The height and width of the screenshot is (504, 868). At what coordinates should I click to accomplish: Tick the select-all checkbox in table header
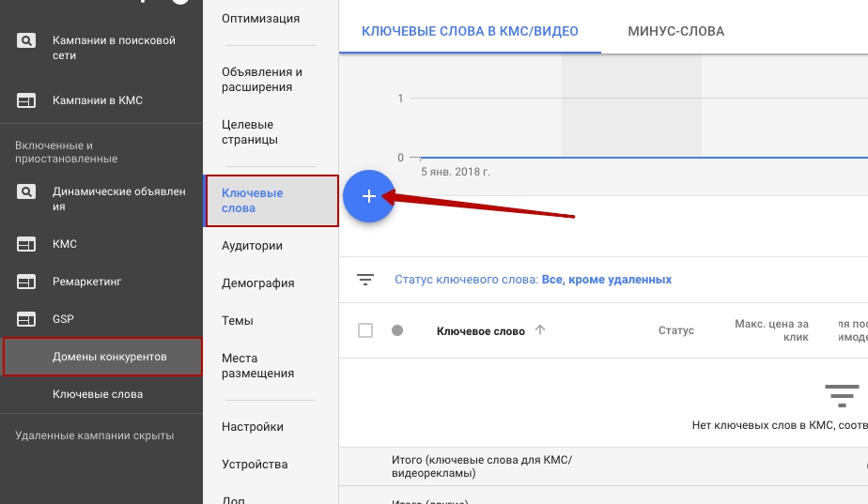pyautogui.click(x=365, y=330)
